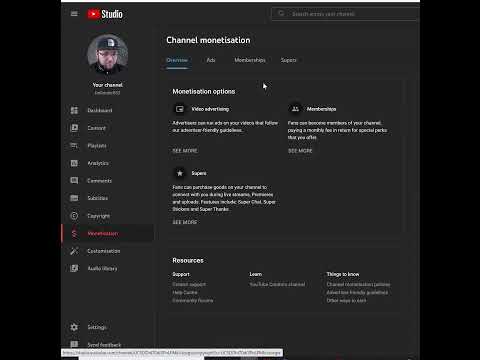Open the 'Other ways to earn' link
Viewport: 480px width, 360px height.
point(346,300)
